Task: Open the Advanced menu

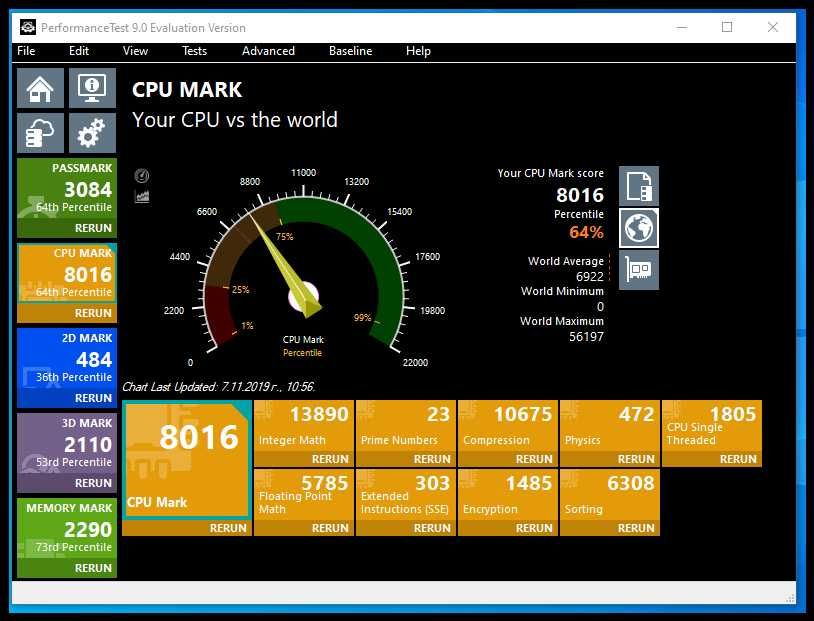Action: 268,51
